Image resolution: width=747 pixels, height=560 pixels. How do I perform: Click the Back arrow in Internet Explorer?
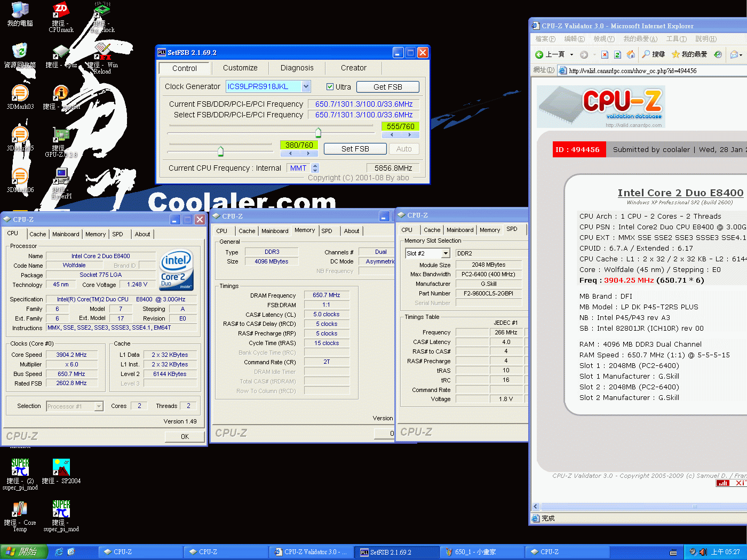[x=550, y=54]
